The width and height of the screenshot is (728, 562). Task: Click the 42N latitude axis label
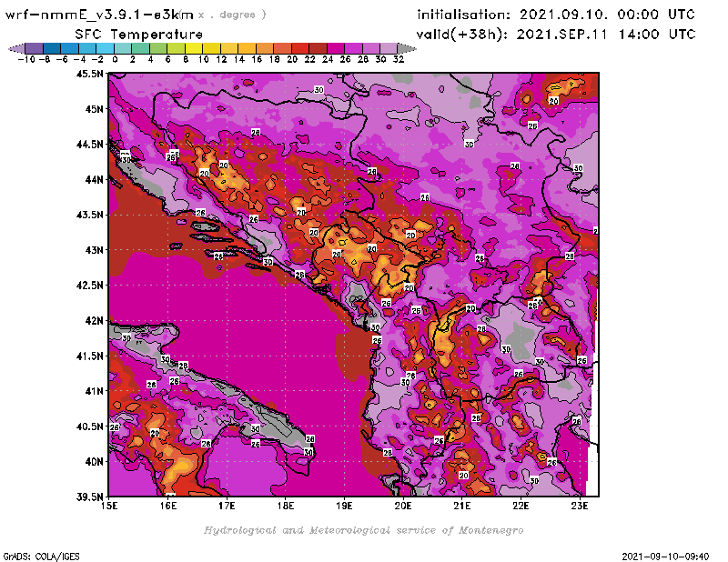(94, 321)
